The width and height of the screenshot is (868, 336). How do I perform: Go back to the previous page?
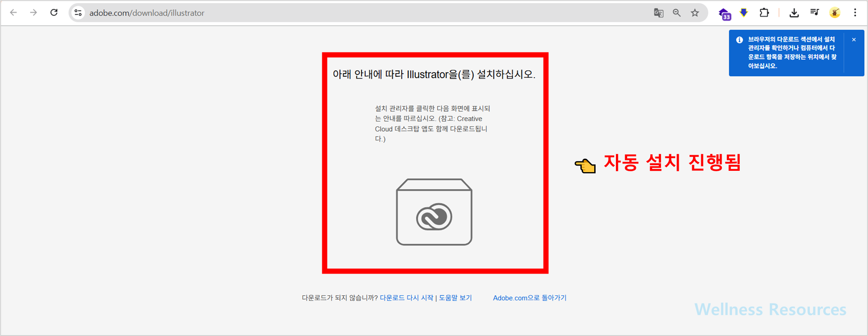pyautogui.click(x=13, y=13)
